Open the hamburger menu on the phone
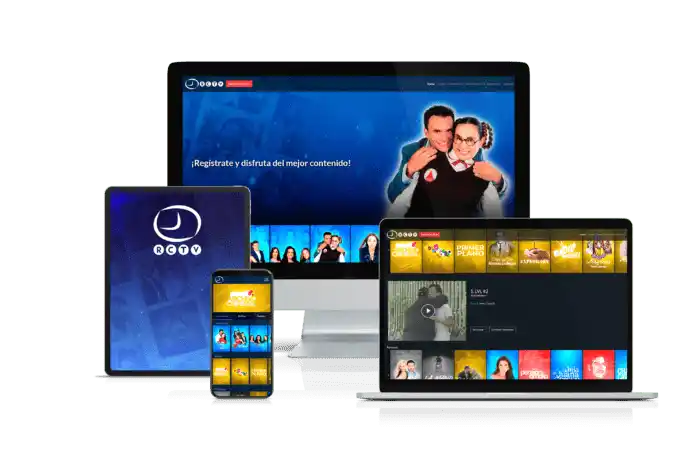 point(266,279)
